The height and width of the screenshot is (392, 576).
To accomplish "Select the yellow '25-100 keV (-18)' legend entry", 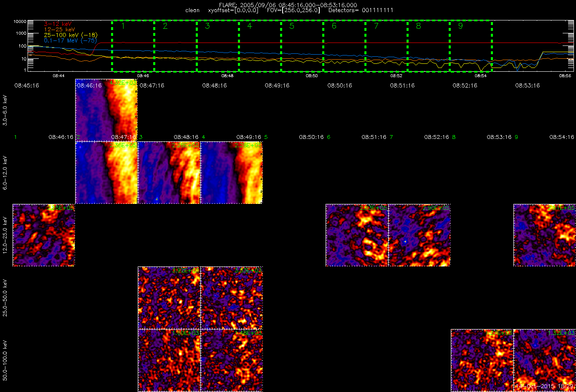I will pyautogui.click(x=71, y=35).
